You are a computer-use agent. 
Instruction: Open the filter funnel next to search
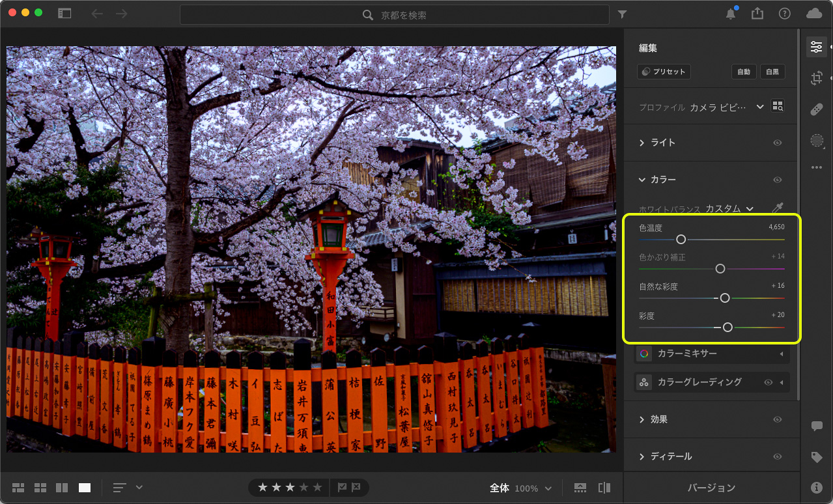(x=622, y=14)
